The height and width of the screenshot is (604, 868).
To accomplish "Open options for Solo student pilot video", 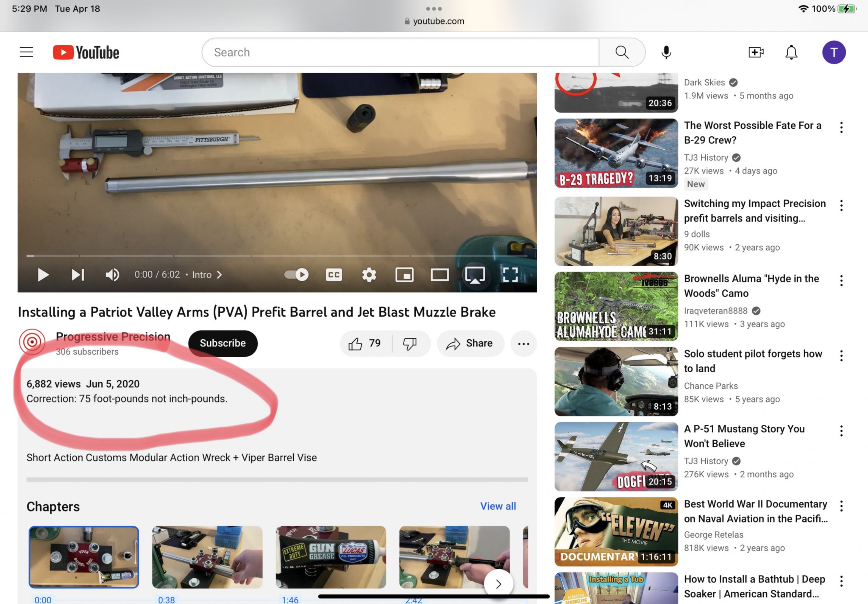I will point(841,355).
